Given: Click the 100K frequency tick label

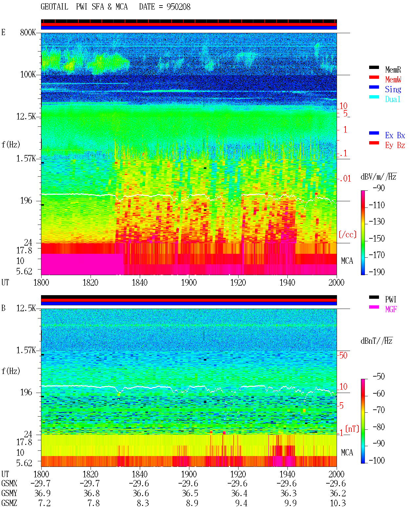Looking at the screenshot, I should [28, 75].
